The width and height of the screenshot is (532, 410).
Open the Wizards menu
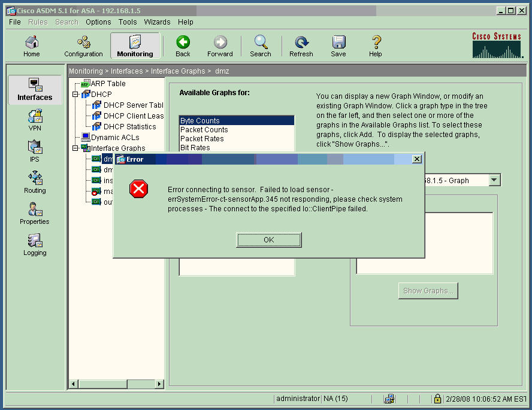pos(157,22)
